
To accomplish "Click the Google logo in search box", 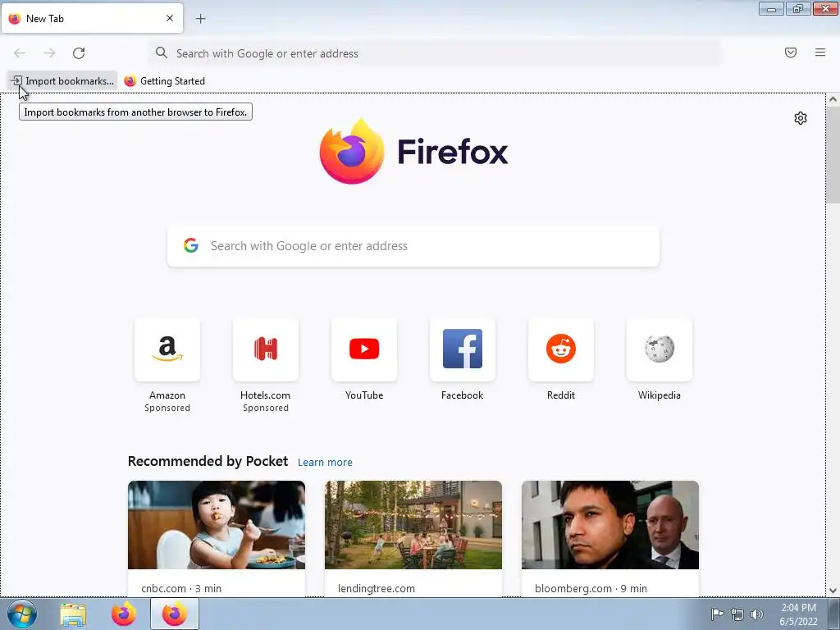I will click(x=190, y=245).
